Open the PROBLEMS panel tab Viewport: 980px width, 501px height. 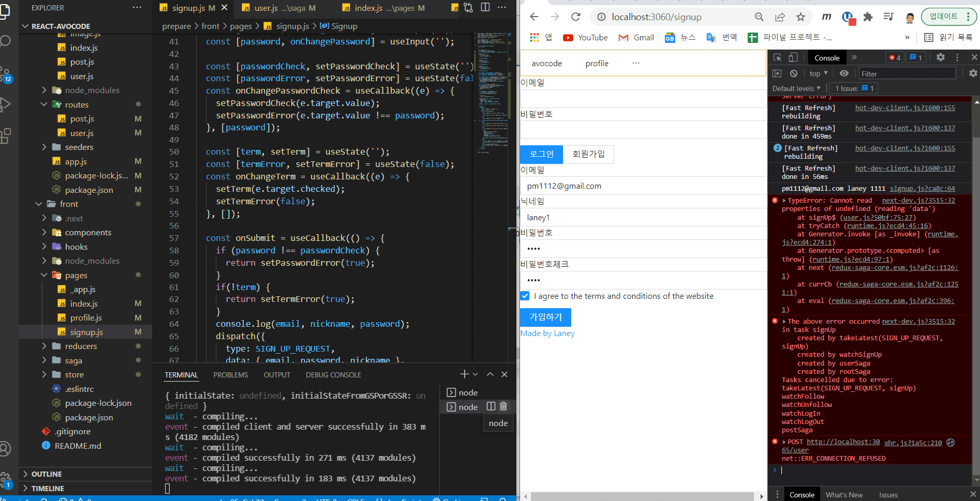click(231, 375)
